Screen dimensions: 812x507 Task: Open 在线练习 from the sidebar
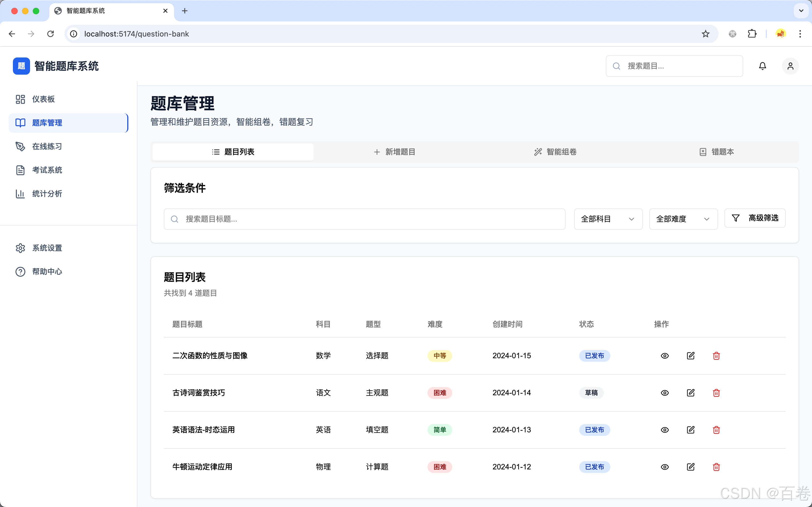pyautogui.click(x=47, y=146)
